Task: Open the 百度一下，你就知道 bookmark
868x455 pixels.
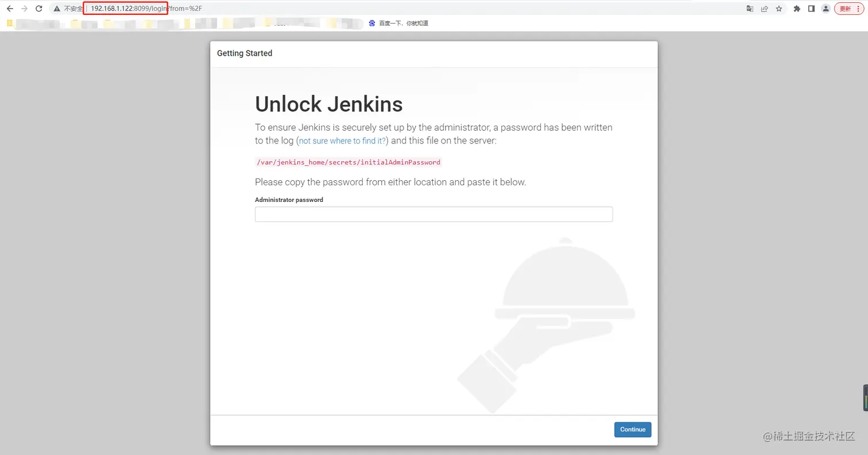Action: click(398, 23)
